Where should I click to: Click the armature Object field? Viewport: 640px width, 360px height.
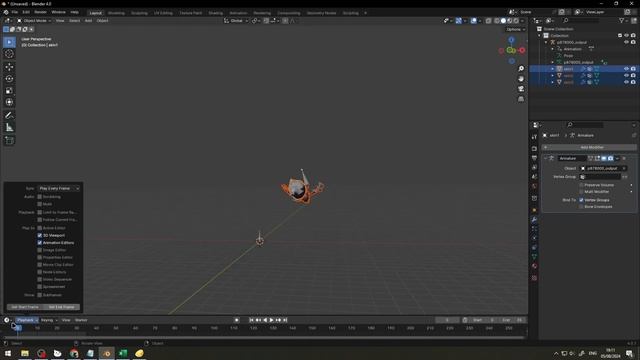click(603, 169)
